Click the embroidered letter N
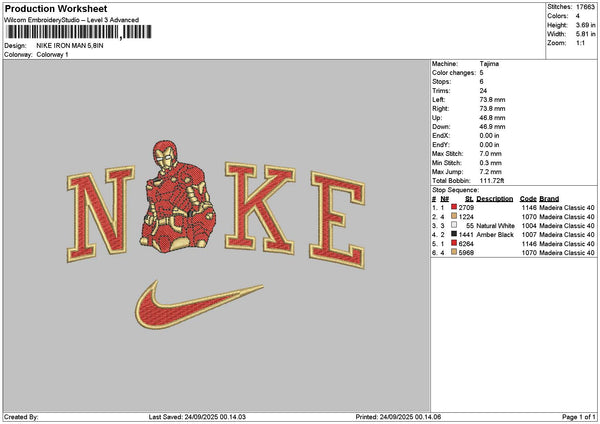The image size is (600, 424). (101, 214)
